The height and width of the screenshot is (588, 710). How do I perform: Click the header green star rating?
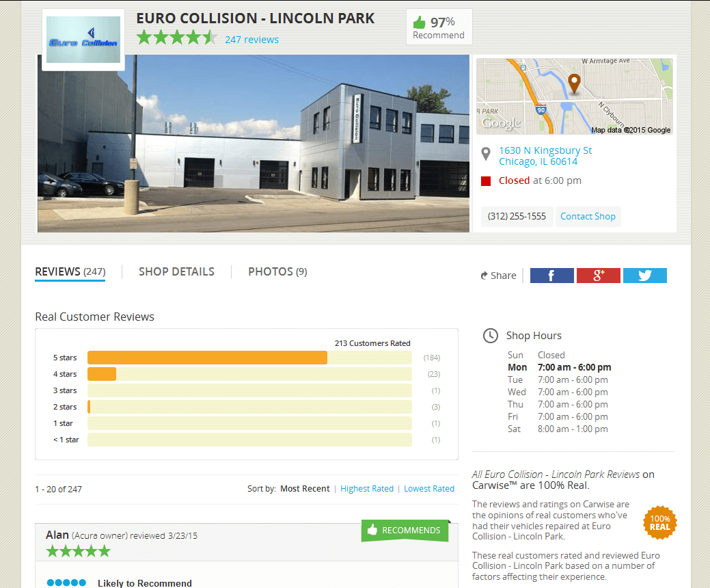tap(177, 38)
